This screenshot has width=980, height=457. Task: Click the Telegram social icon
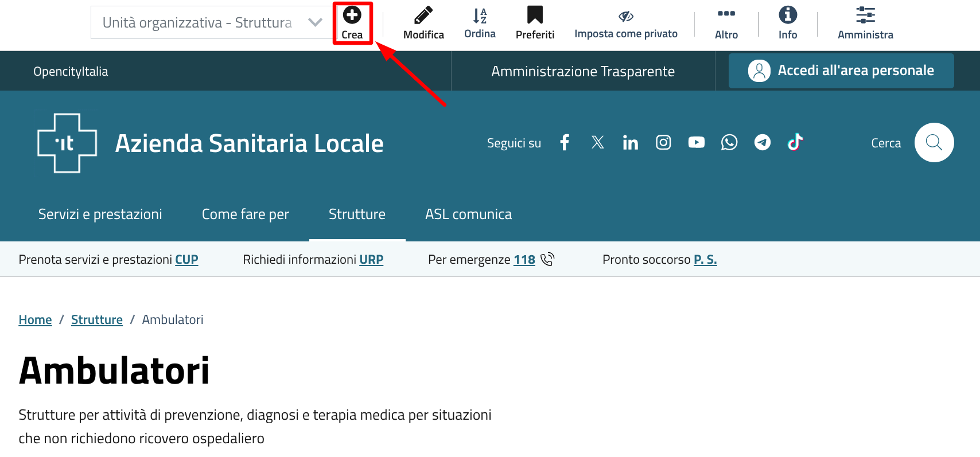(x=762, y=142)
